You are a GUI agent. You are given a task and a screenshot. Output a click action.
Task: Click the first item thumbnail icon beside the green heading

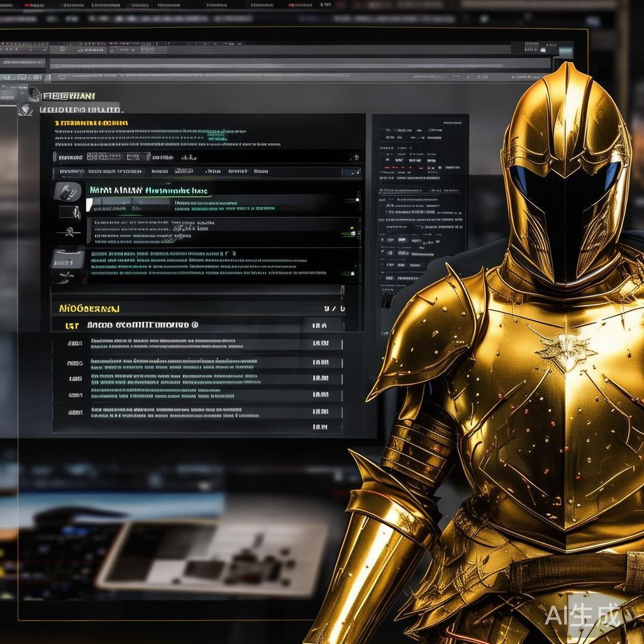click(67, 191)
